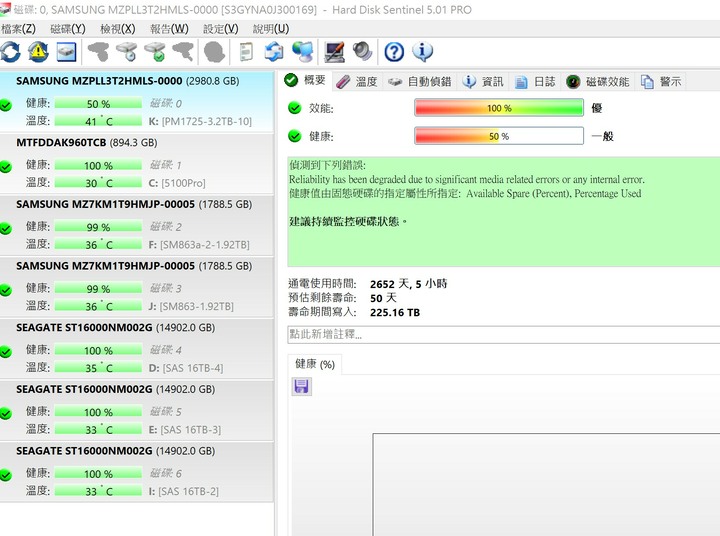Open the 報告(W) menu
The image size is (720, 536).
tap(169, 29)
